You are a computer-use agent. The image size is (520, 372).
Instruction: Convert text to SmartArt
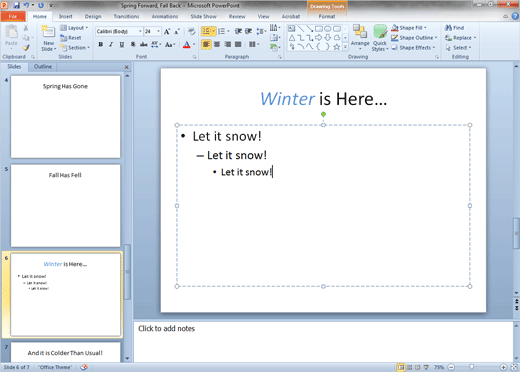[x=275, y=48]
